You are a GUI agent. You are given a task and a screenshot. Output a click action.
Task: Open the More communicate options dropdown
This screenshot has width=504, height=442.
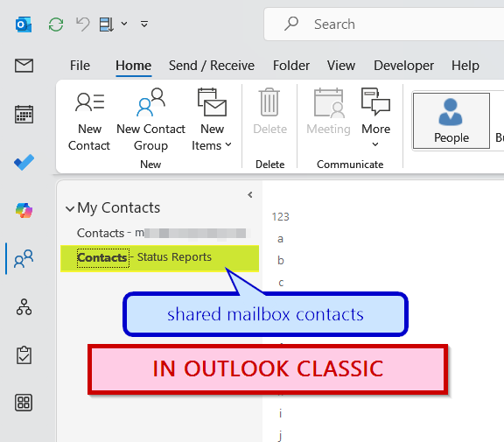point(375,117)
